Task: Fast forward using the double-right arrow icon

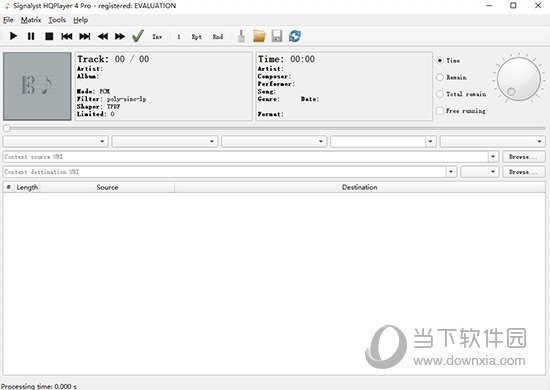Action: 120,36
